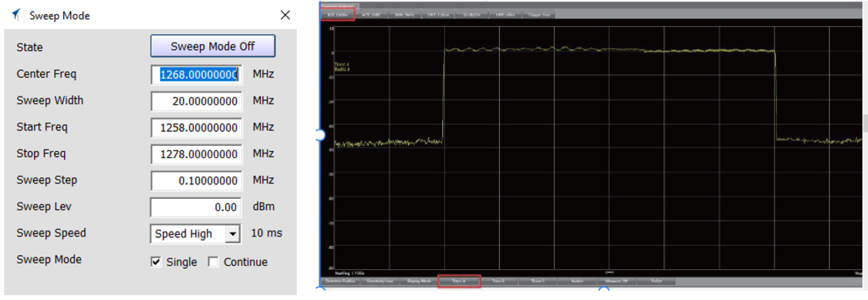Click the Sweep Mode window title icon
Screen dimensions: 868x300
(17, 15)
